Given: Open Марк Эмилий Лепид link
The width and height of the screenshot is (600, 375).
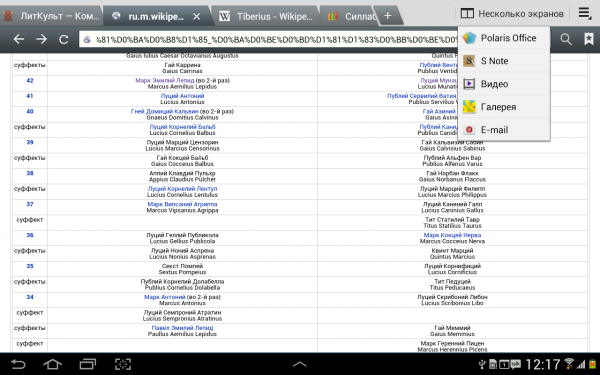Looking at the screenshot, I should click(x=165, y=81).
